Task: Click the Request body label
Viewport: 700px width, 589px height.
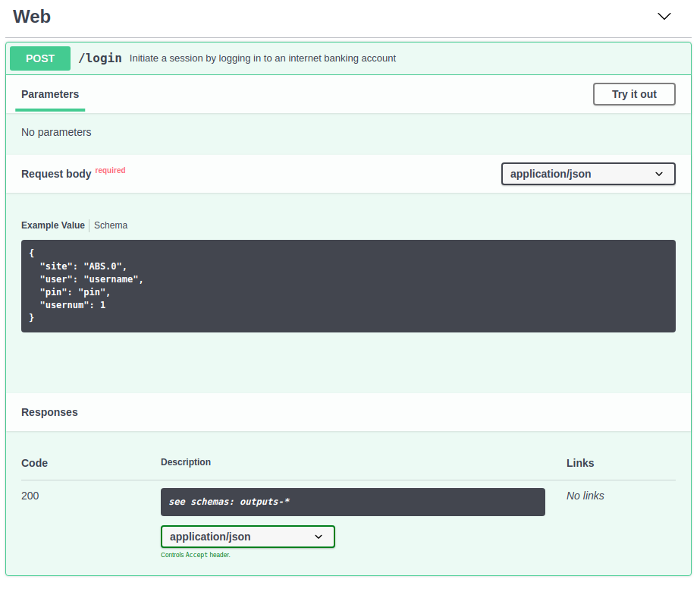Action: (56, 174)
